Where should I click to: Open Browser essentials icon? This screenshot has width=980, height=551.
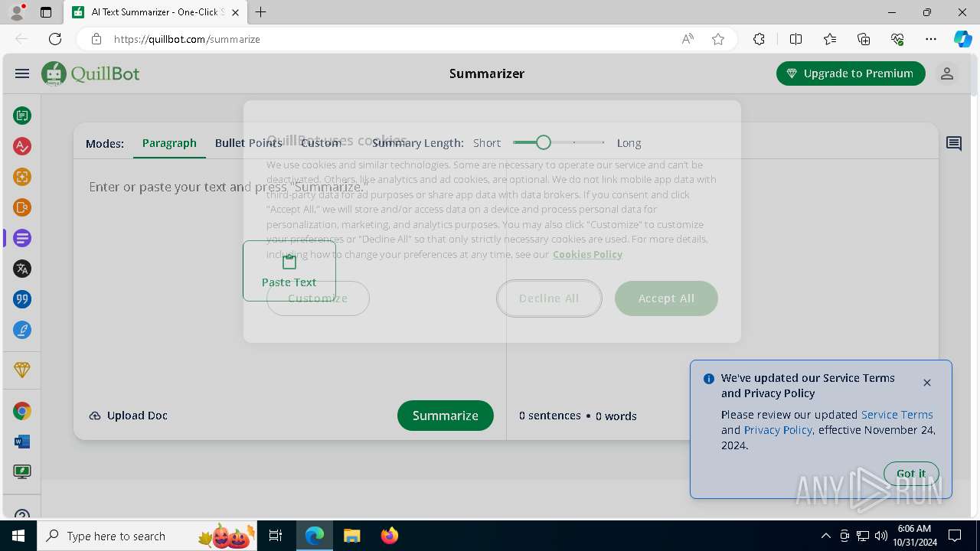click(x=897, y=39)
